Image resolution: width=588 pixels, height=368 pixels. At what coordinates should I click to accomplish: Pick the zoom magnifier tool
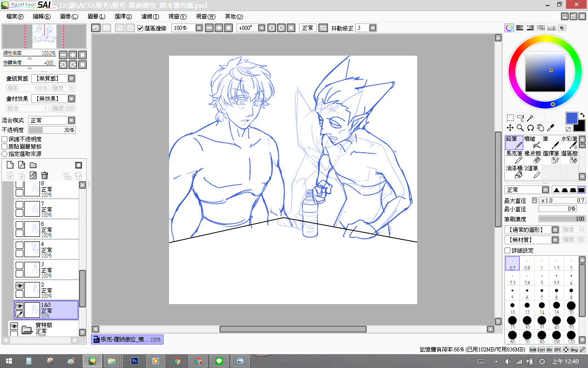(520, 128)
